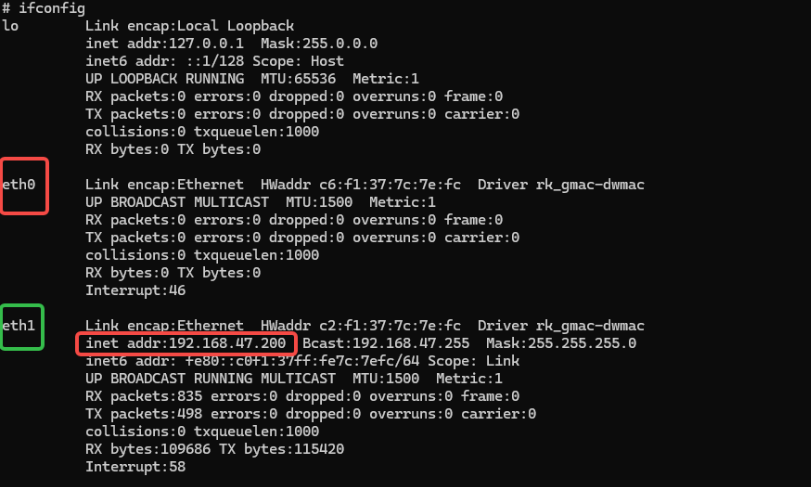
Task: Click the RX bytes:109686 value
Action: coord(148,449)
